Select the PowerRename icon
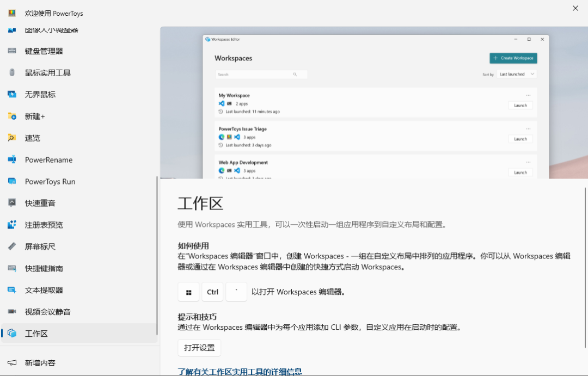Screen dimensions: 588x376 [12, 159]
